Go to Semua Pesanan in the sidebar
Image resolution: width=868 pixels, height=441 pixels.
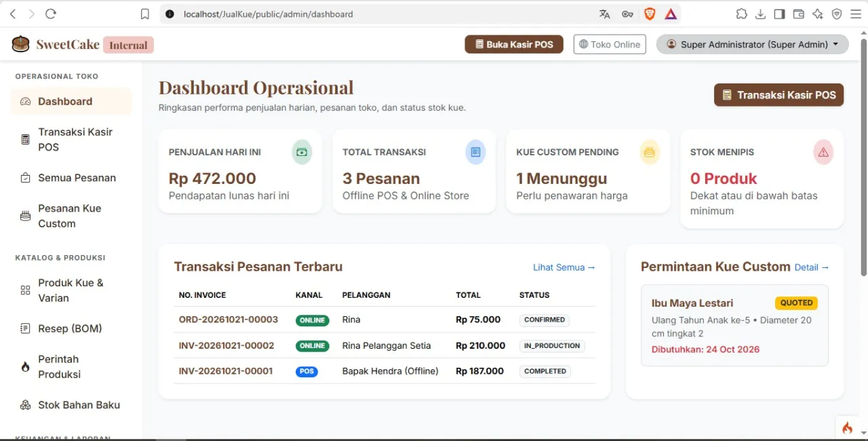click(71, 178)
